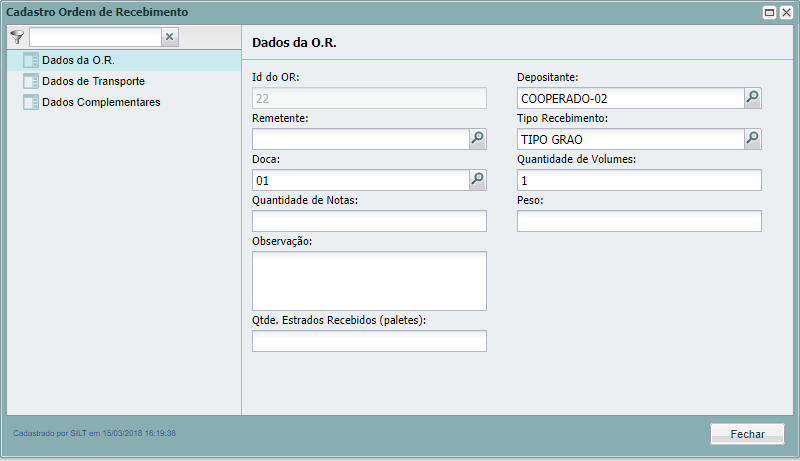
Task: Go to Dados Complementares section
Action: (101, 102)
